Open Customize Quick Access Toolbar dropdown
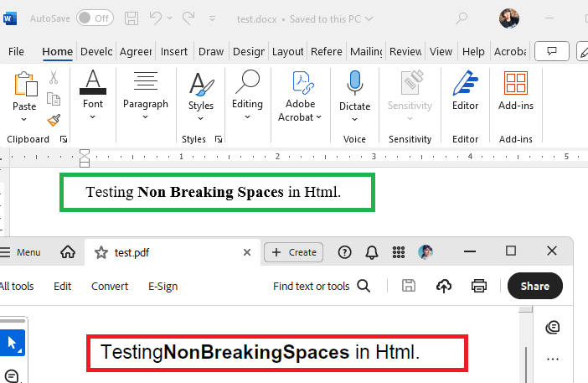The height and width of the screenshot is (383, 588). click(212, 18)
